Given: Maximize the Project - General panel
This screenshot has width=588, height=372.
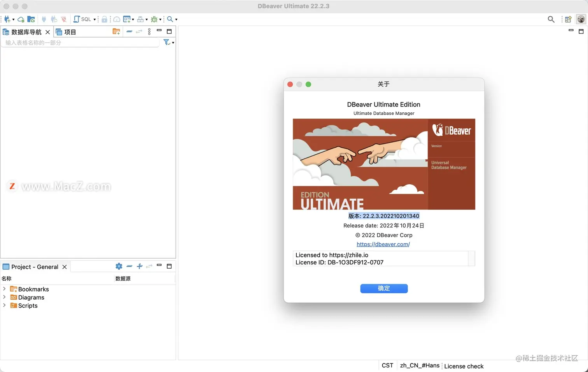Looking at the screenshot, I should (169, 266).
